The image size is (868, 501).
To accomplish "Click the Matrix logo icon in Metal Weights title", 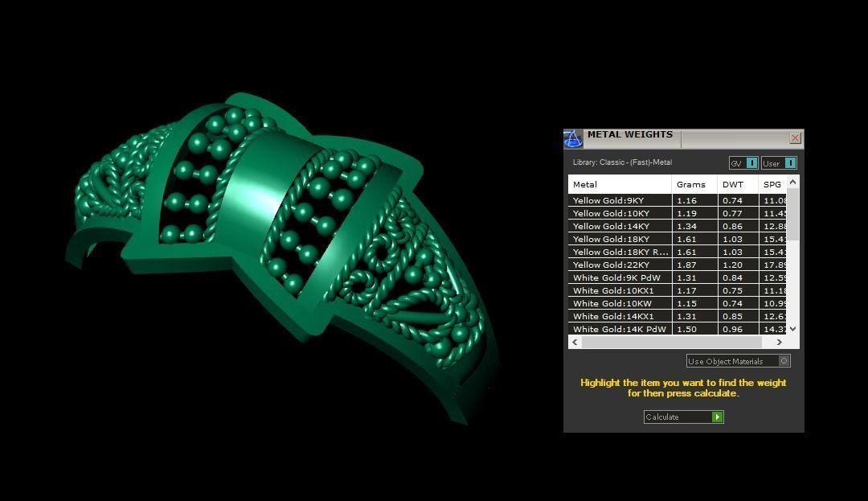I will click(x=573, y=138).
